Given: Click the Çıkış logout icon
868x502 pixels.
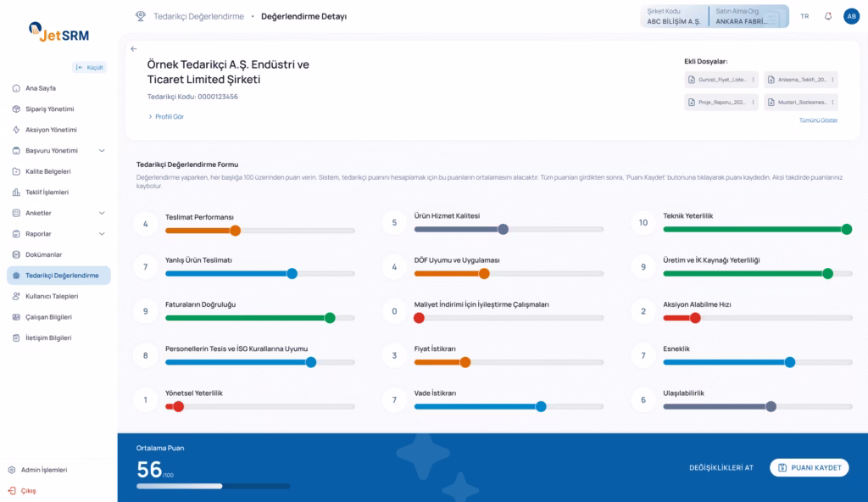Looking at the screenshot, I should tap(12, 490).
